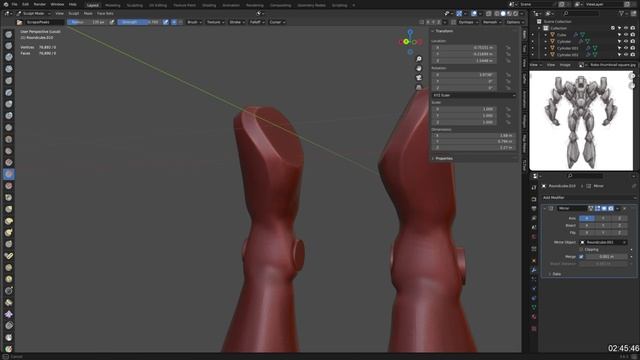Open the Sculpt Mode dropdown

click(x=33, y=13)
